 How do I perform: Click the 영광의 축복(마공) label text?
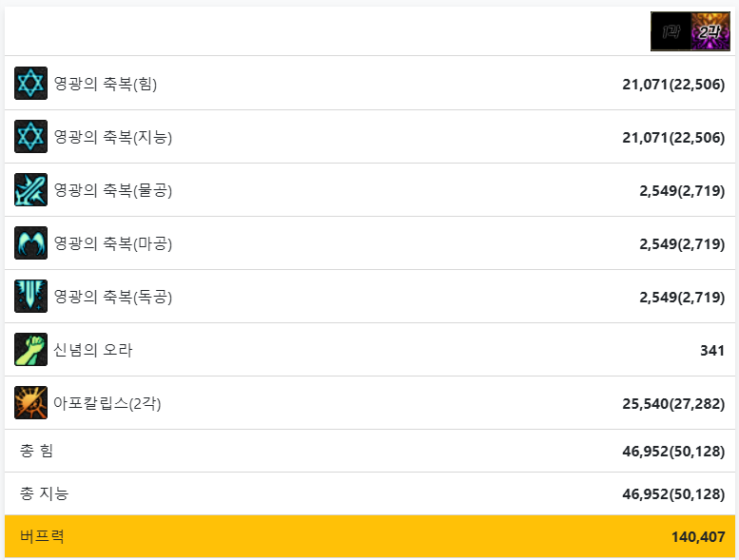tap(113, 243)
